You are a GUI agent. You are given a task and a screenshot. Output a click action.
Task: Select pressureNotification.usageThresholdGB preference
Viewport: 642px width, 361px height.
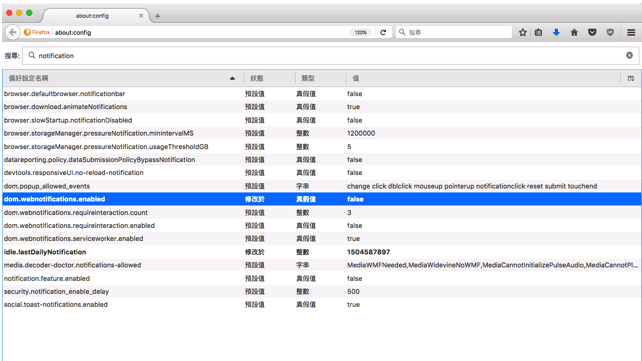coord(321,147)
